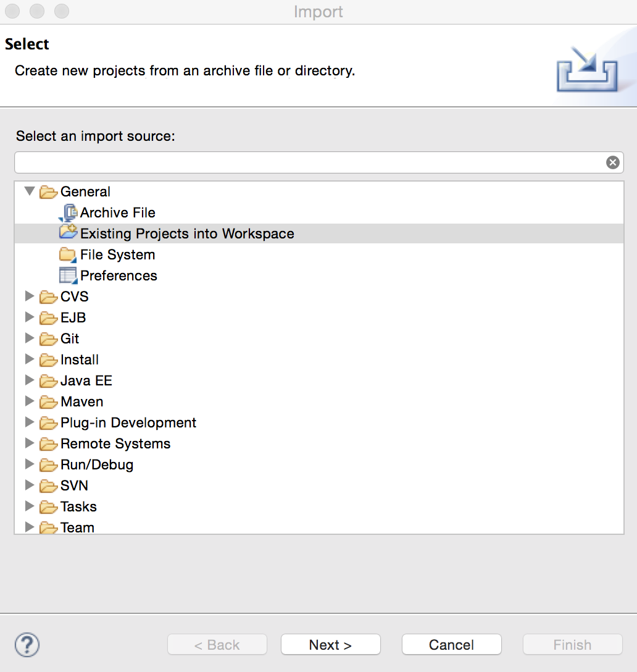Click the Maven folder icon
637x672 pixels.
pyautogui.click(x=48, y=402)
